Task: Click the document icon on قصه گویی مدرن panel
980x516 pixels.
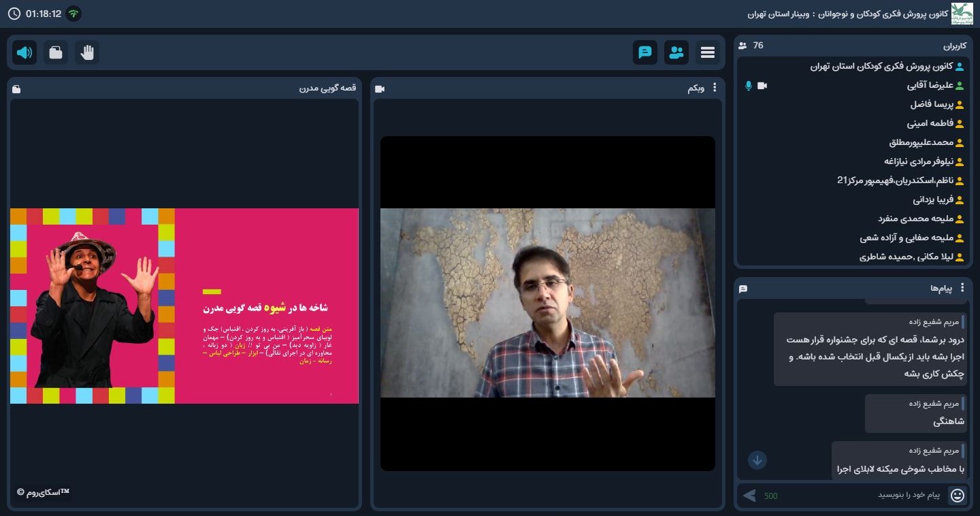Action: click(16, 89)
